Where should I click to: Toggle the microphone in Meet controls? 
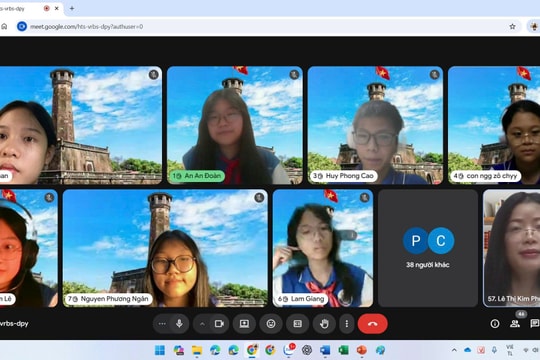179,324
